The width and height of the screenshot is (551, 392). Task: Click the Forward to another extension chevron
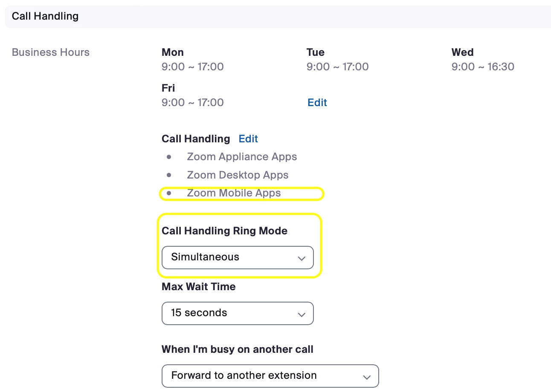click(x=366, y=377)
